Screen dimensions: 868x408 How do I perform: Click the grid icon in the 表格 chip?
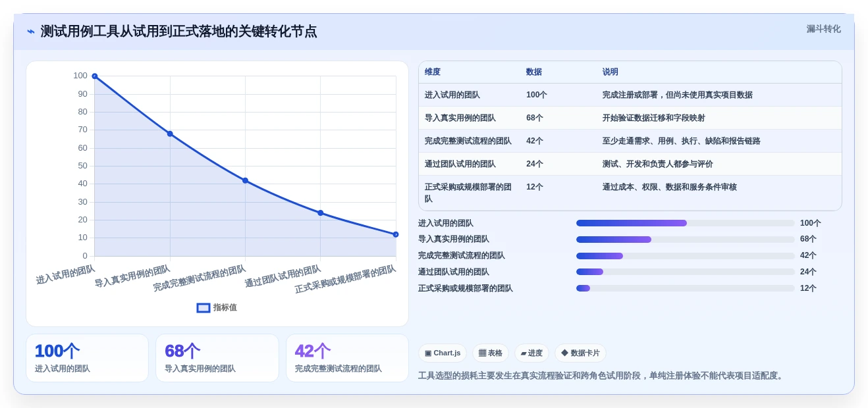pos(482,353)
